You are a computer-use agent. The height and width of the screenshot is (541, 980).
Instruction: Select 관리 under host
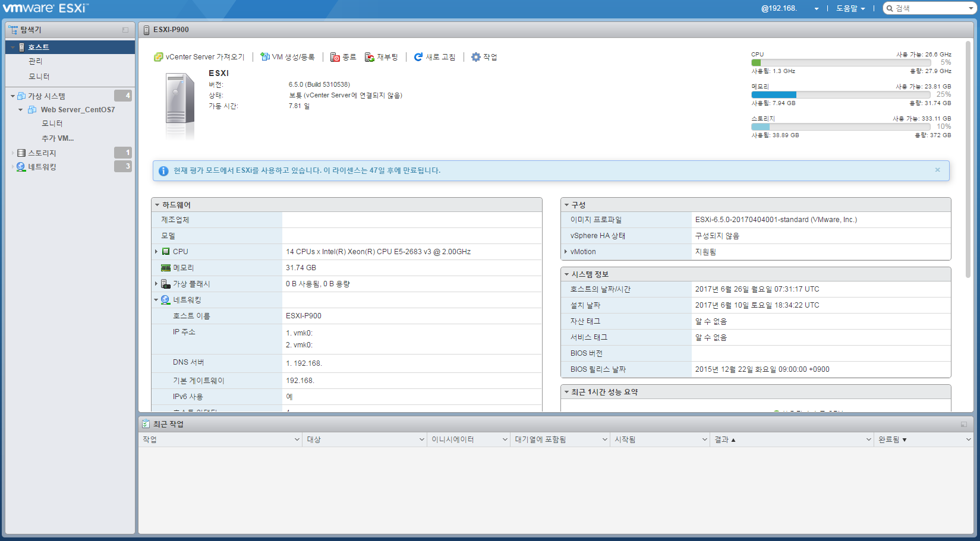(36, 61)
